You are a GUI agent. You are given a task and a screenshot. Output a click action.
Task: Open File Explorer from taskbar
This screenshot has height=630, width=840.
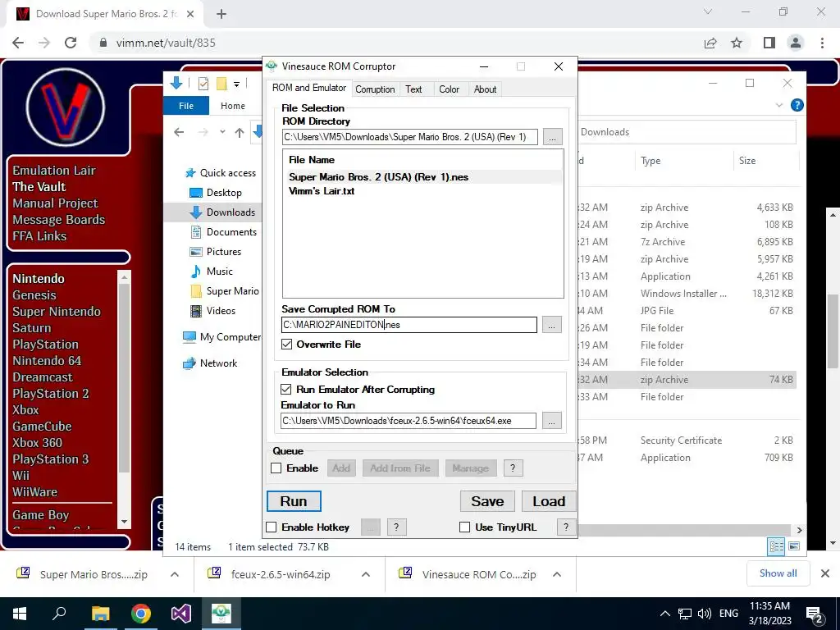point(100,614)
